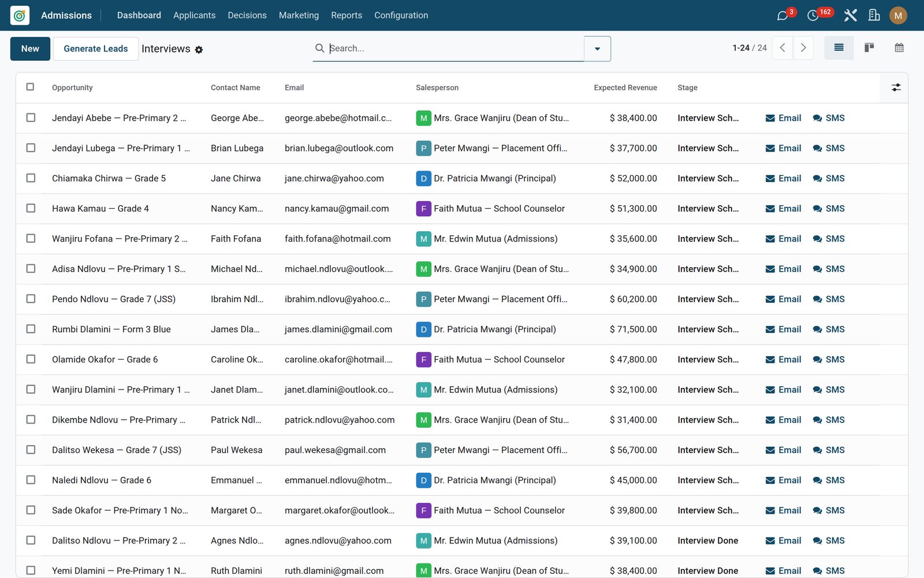Switch to kanban view

pos(869,48)
